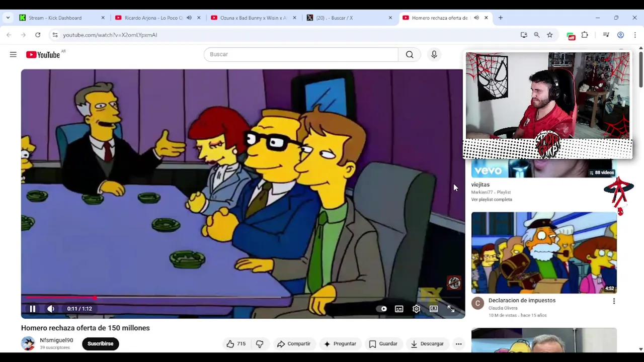Save video with Guardar button
The image size is (644, 362).
pos(383,344)
